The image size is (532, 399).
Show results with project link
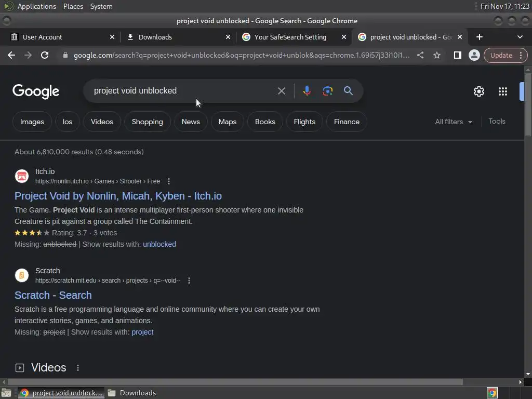[142, 332]
